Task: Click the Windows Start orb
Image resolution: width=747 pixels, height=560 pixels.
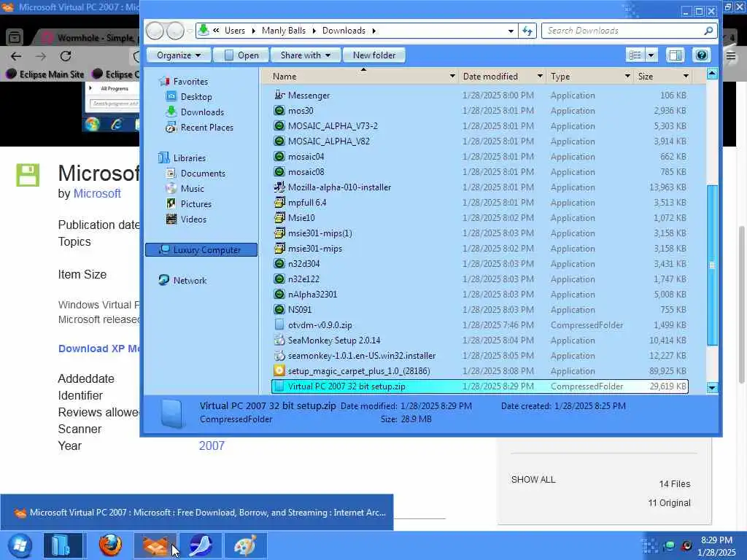Action: [20, 545]
